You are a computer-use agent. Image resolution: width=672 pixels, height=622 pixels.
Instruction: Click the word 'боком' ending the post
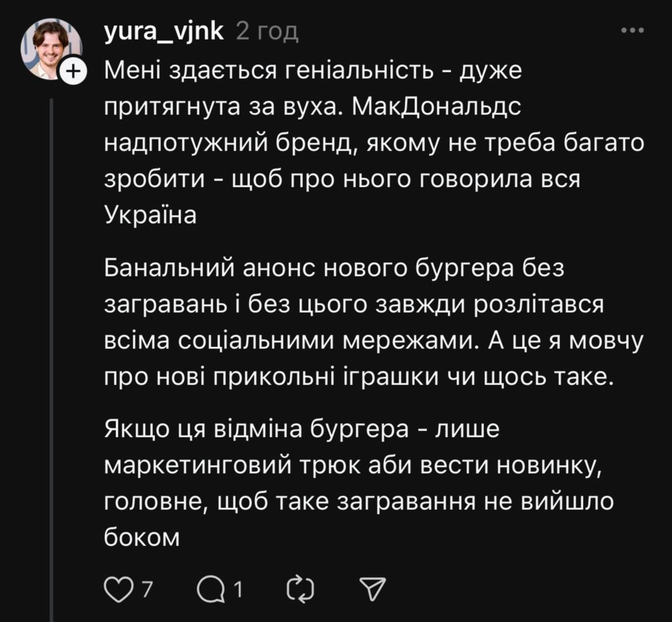142,538
